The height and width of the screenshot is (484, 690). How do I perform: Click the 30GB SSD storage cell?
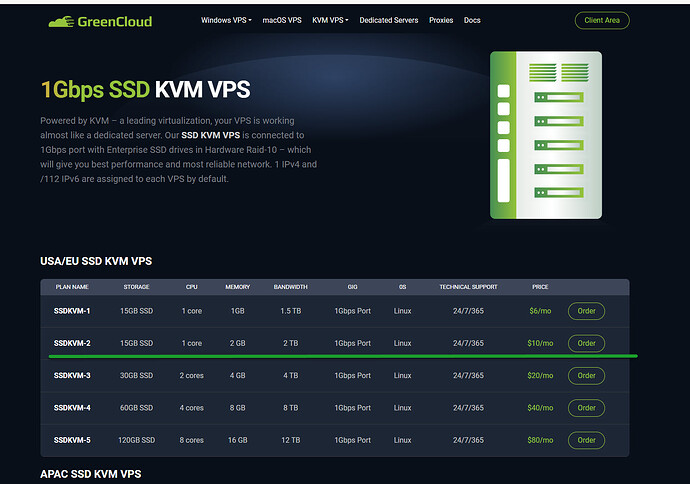pos(136,376)
